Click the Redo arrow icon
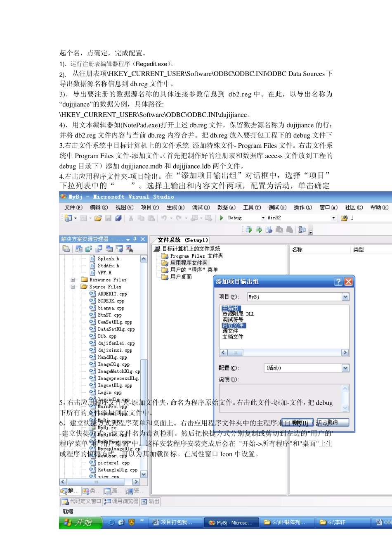 (179, 218)
